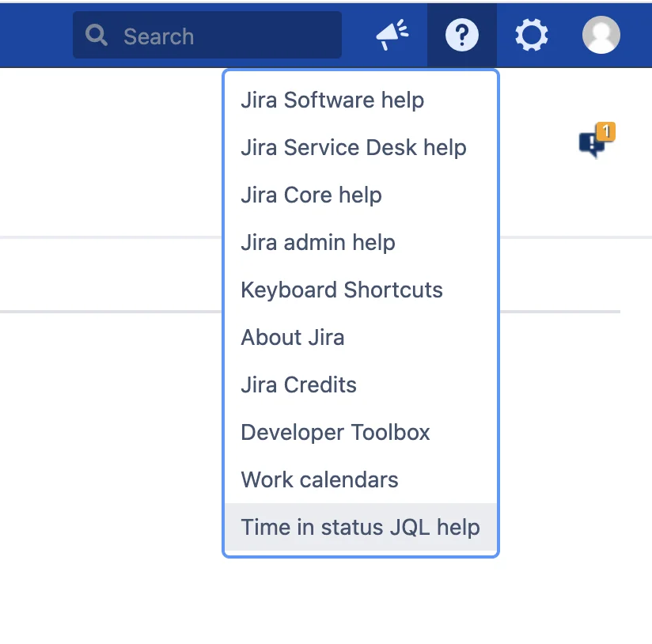652x644 pixels.
Task: Focus the Search input field
Action: click(x=207, y=35)
